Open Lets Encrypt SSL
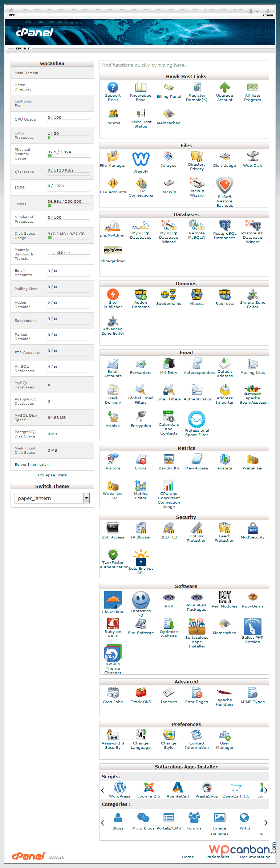Screen dimensions: 280x868 141,558
